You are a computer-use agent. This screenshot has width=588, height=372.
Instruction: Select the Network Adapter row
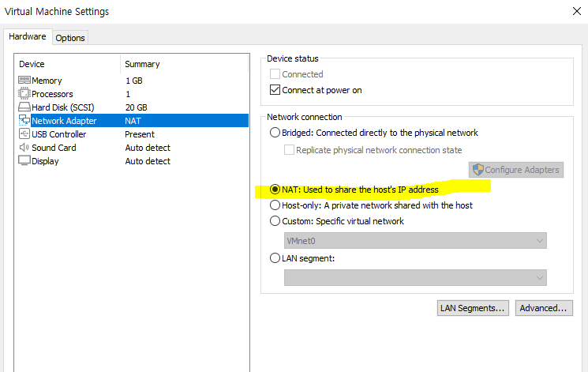[x=133, y=121]
